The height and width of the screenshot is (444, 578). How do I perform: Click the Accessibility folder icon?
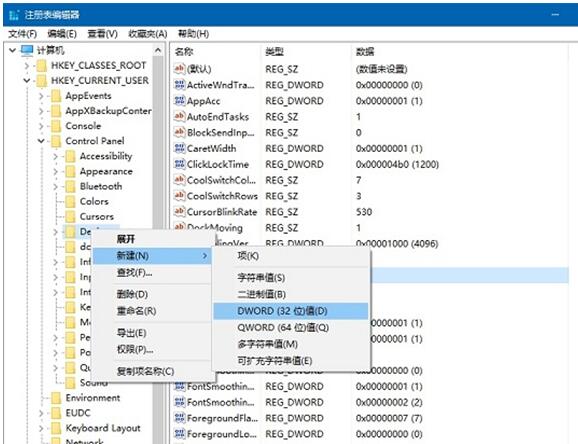70,156
